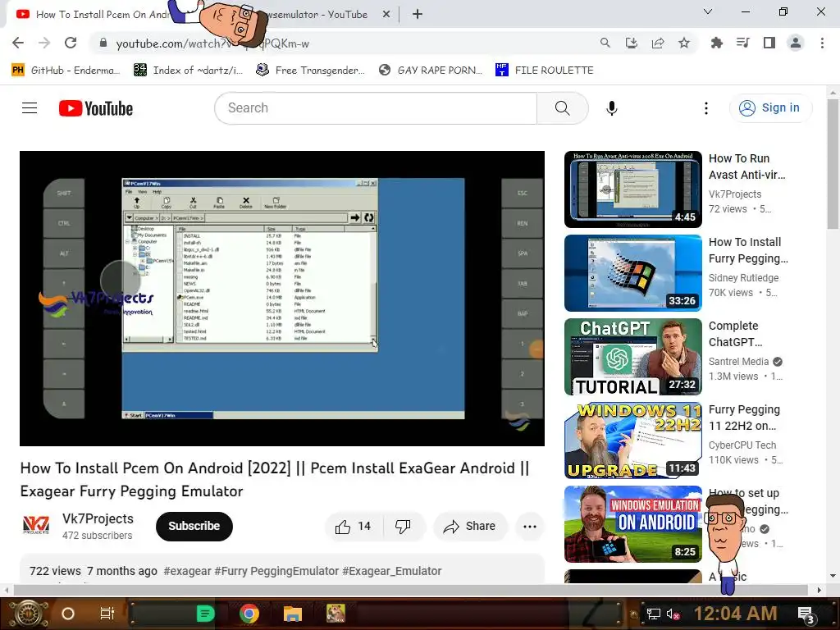Go to YouTube home via the logo
Screen dimensions: 840x630
tap(96, 108)
